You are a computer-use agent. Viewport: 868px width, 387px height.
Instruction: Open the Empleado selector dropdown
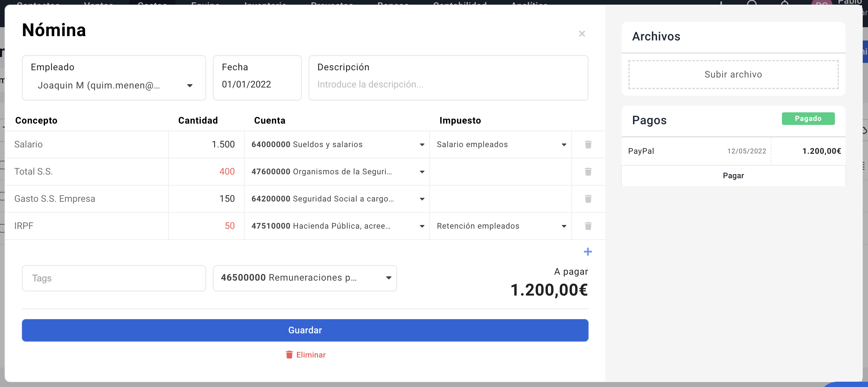click(x=190, y=85)
